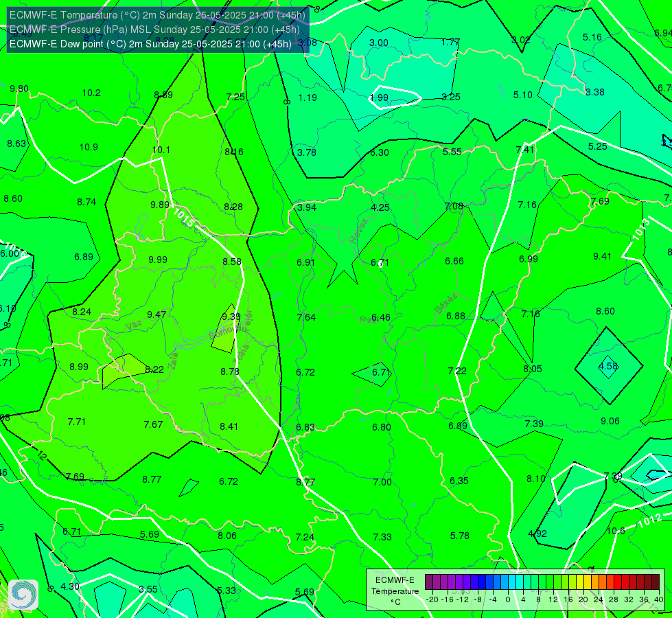Click the grid value '7.33'

(382, 537)
